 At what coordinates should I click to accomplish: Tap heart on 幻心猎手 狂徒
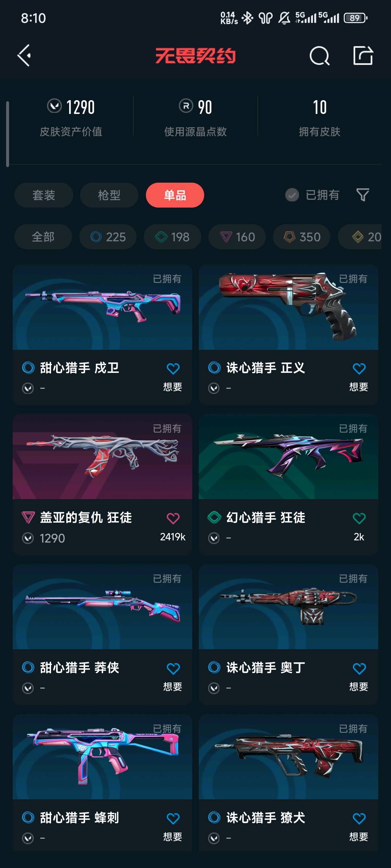tap(359, 518)
